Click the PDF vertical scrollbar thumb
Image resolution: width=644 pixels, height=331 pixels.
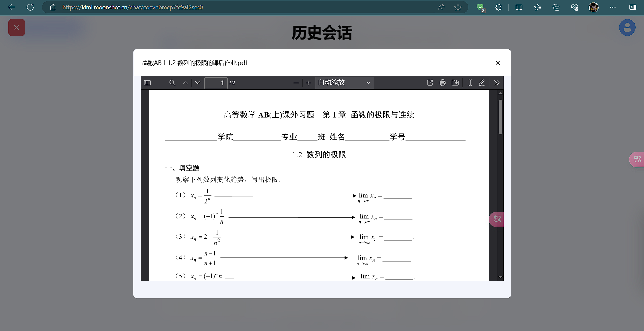500,117
